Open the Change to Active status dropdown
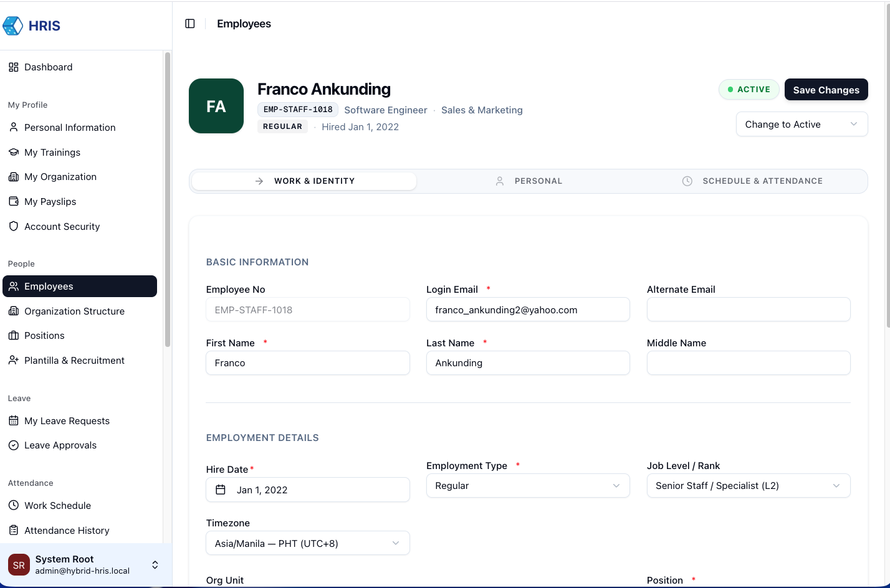Image resolution: width=890 pixels, height=588 pixels. [x=801, y=125]
